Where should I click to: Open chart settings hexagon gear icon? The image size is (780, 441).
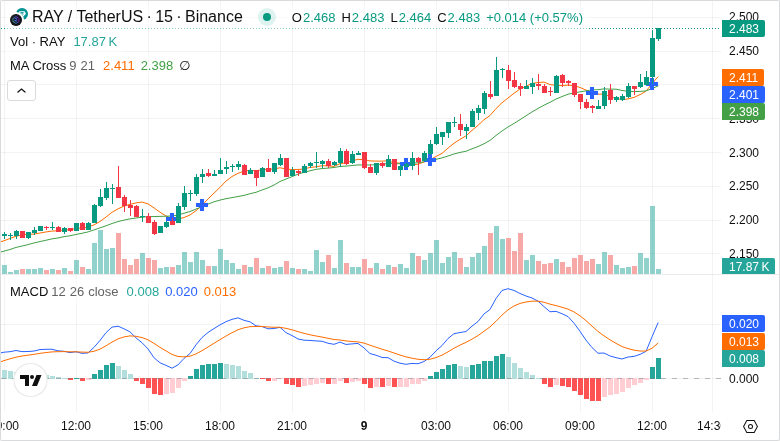750,426
